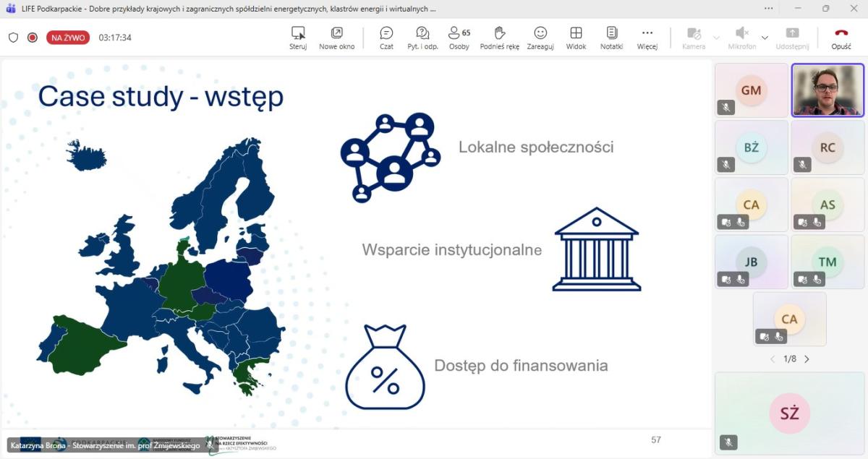Open the Więcej more options menu
Screen dimensions: 868x459
click(x=647, y=38)
